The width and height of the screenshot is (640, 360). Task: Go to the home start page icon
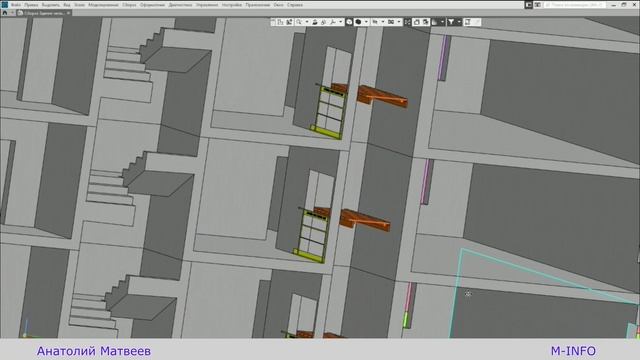coord(5,13)
